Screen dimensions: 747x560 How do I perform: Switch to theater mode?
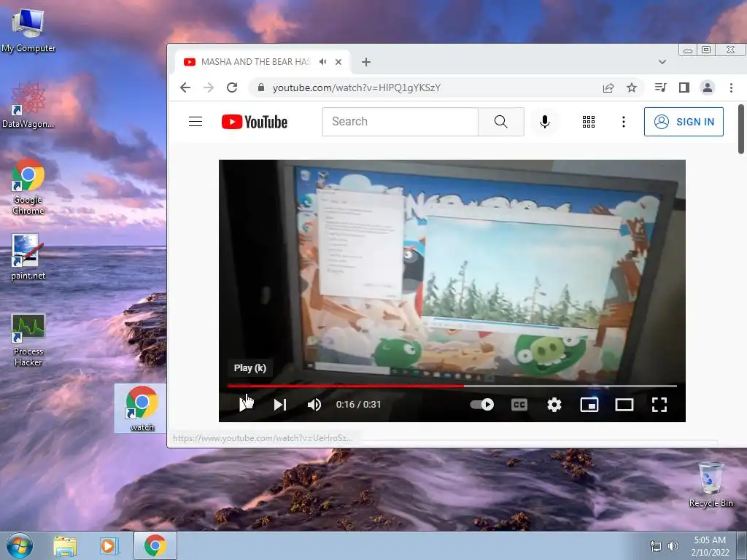624,405
